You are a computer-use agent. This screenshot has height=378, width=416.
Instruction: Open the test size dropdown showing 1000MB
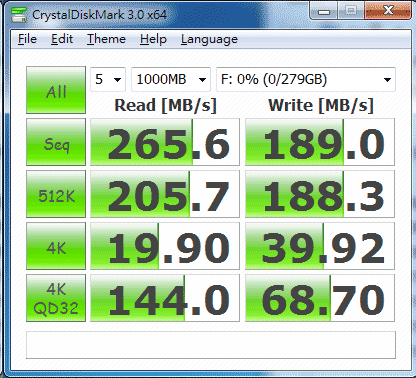[171, 79]
